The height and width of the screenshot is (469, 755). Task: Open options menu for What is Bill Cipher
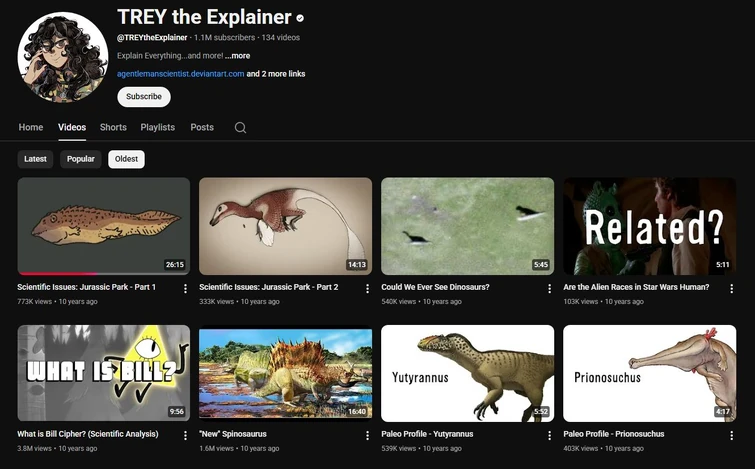point(185,435)
